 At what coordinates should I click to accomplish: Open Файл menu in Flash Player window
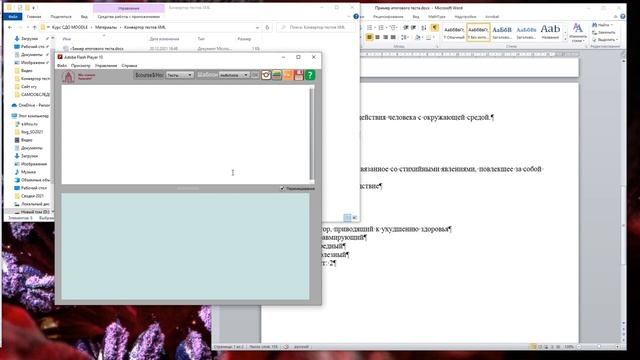(x=62, y=65)
